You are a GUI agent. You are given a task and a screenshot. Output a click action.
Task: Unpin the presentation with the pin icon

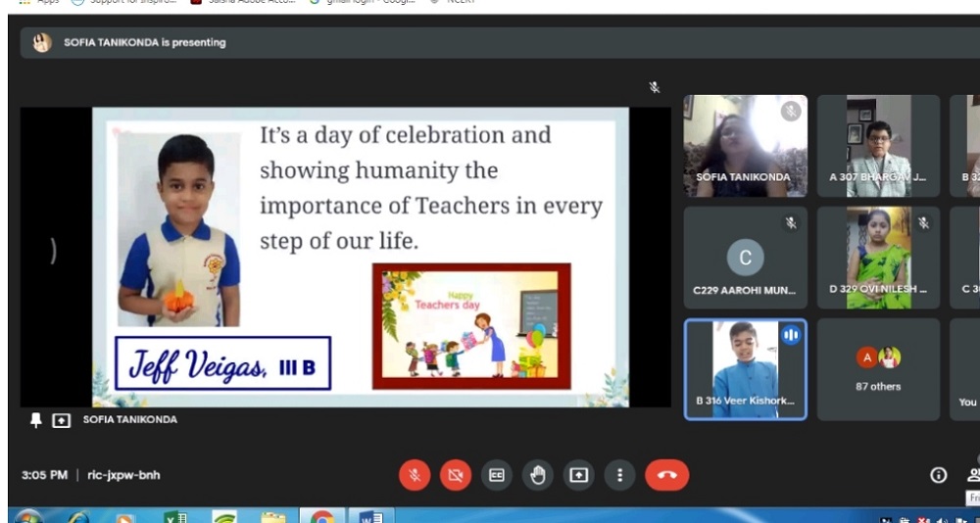36,419
